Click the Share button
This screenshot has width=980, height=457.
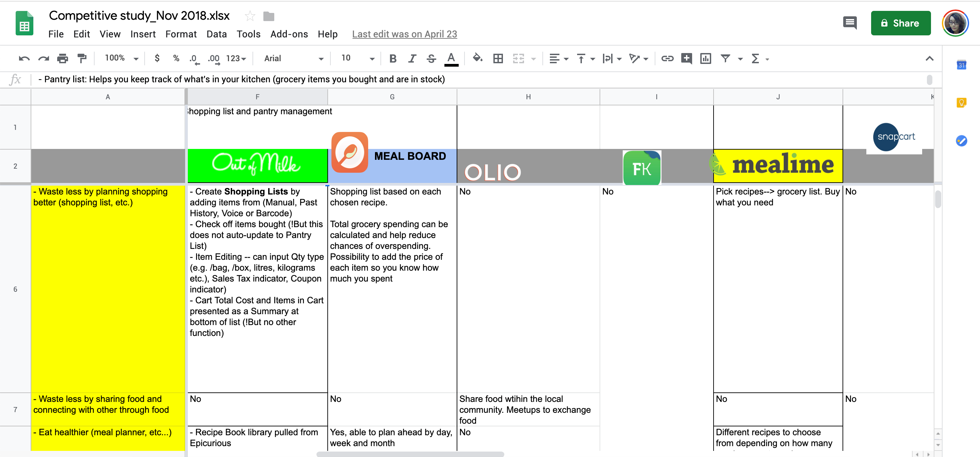(x=900, y=23)
